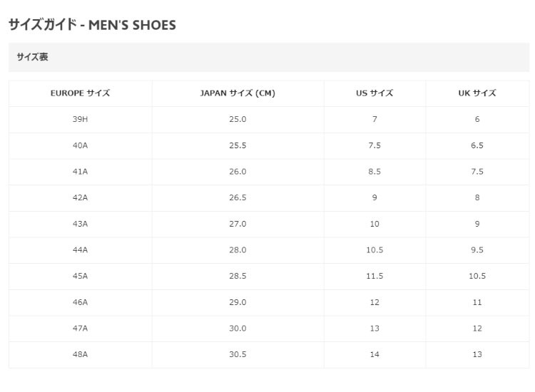Select the 25.0 Japan size cell
This screenshot has height=392, width=535.
click(x=238, y=119)
